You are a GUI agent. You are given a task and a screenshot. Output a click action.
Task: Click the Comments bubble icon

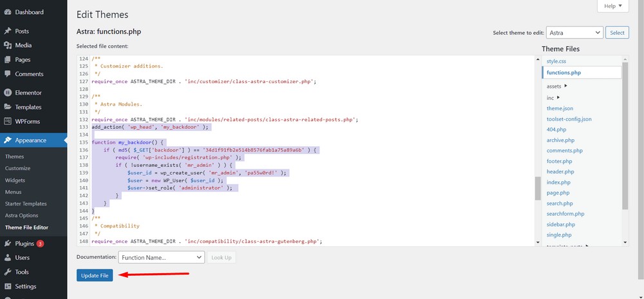(7, 74)
